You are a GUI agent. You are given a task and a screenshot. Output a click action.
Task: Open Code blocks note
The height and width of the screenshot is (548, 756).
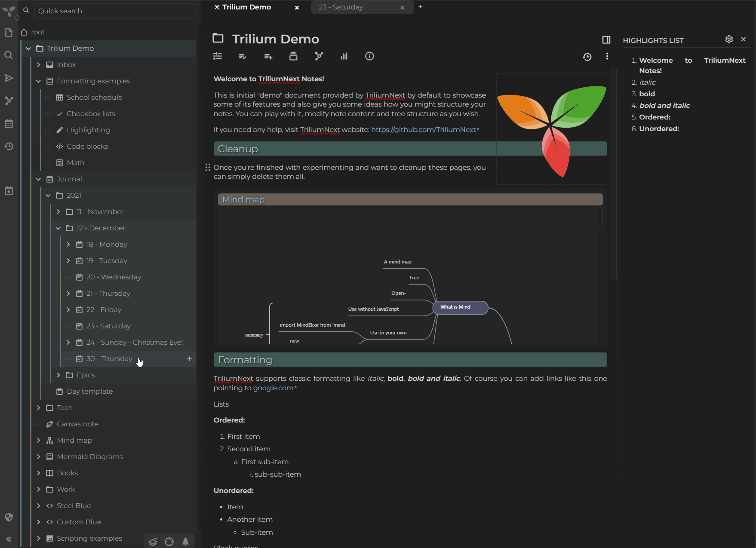[x=87, y=146]
